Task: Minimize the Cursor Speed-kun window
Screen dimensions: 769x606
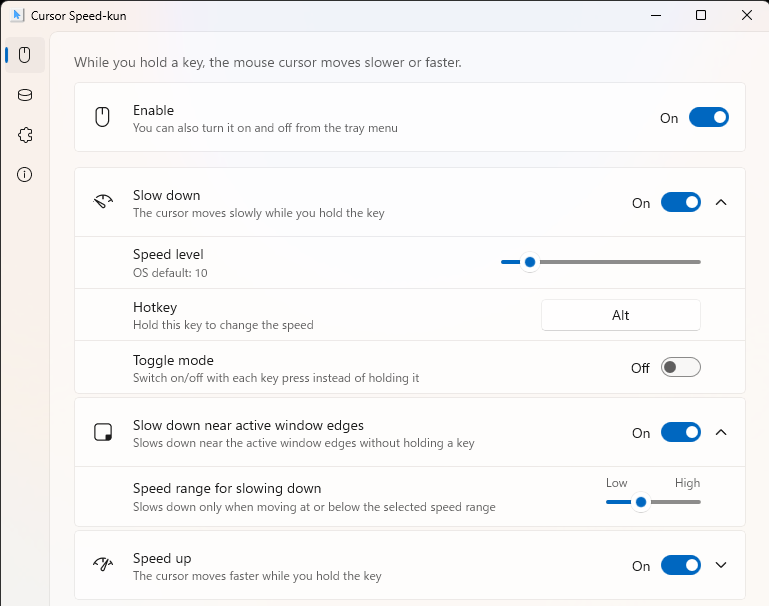Action: click(656, 15)
